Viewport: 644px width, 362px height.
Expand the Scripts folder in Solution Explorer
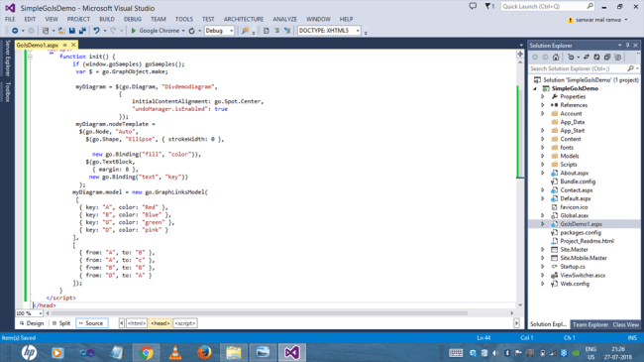pyautogui.click(x=543, y=164)
